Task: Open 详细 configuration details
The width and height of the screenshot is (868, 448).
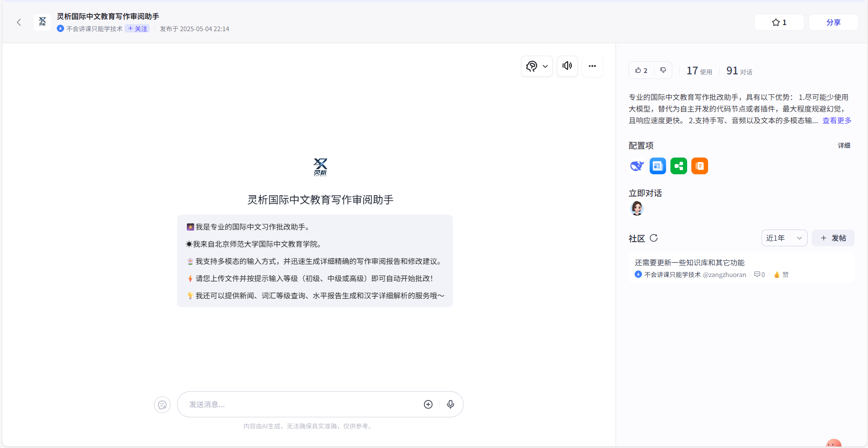Action: tap(844, 145)
